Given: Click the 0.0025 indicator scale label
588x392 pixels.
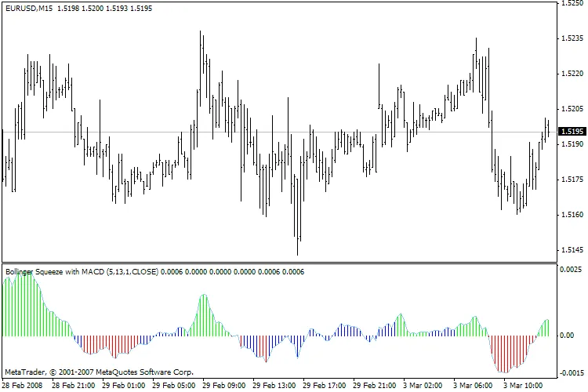Looking at the screenshot, I should 570,270.
